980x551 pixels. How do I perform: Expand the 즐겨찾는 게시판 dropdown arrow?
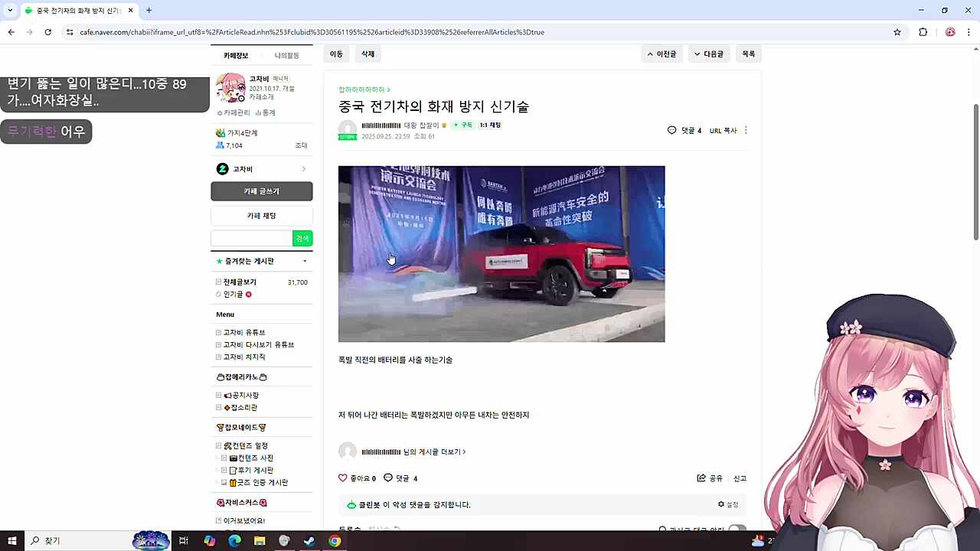coord(305,262)
